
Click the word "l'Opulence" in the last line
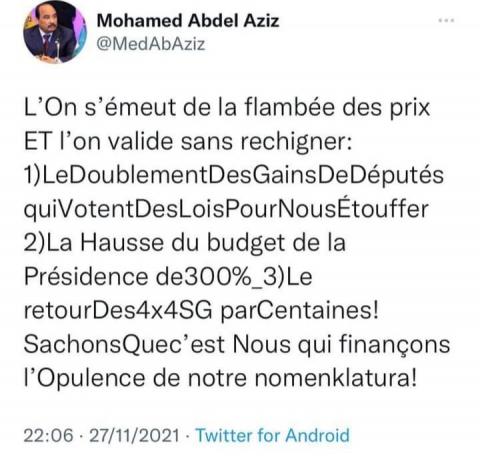tap(85, 378)
